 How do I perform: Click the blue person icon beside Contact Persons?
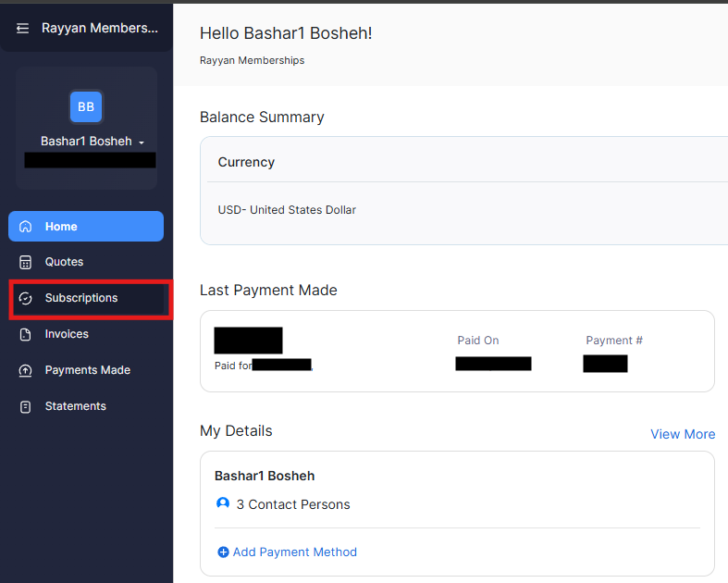tap(222, 504)
